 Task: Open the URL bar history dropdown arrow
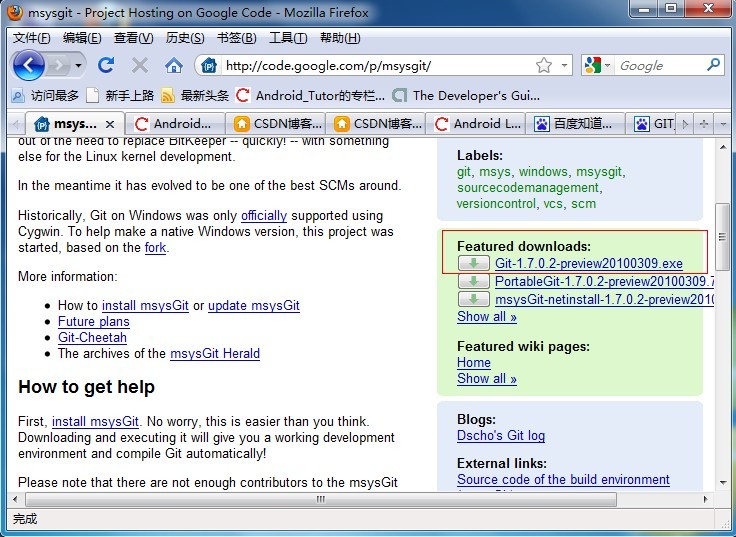564,65
